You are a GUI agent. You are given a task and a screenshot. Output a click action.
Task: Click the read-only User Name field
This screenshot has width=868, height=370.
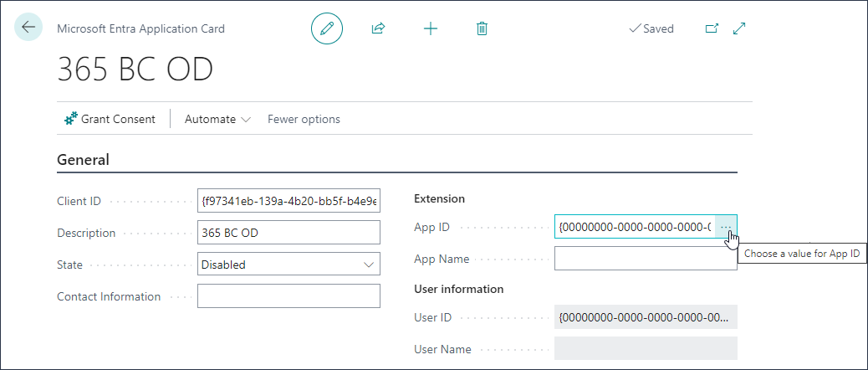point(646,349)
